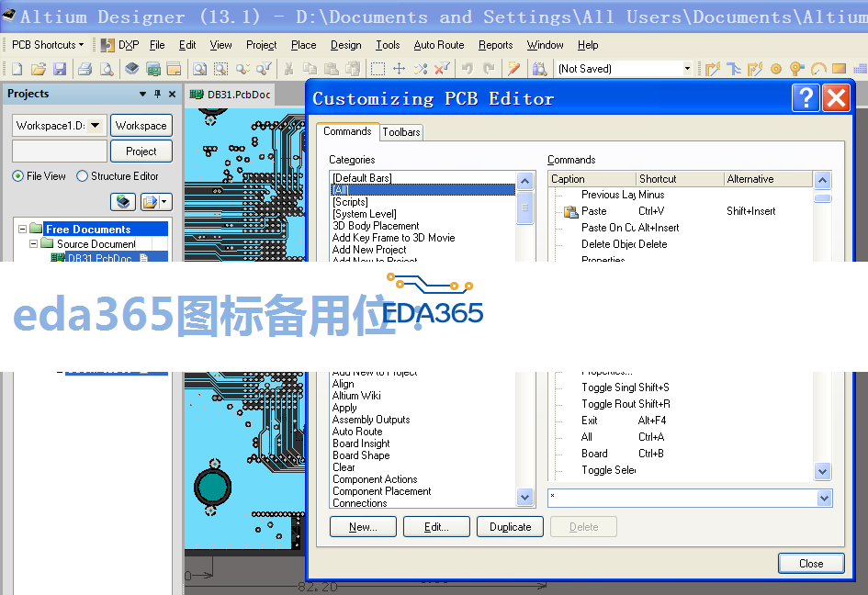Click Zoom Filtered Objects funnel icon
Viewport: 868px width, 595px height.
click(x=264, y=69)
